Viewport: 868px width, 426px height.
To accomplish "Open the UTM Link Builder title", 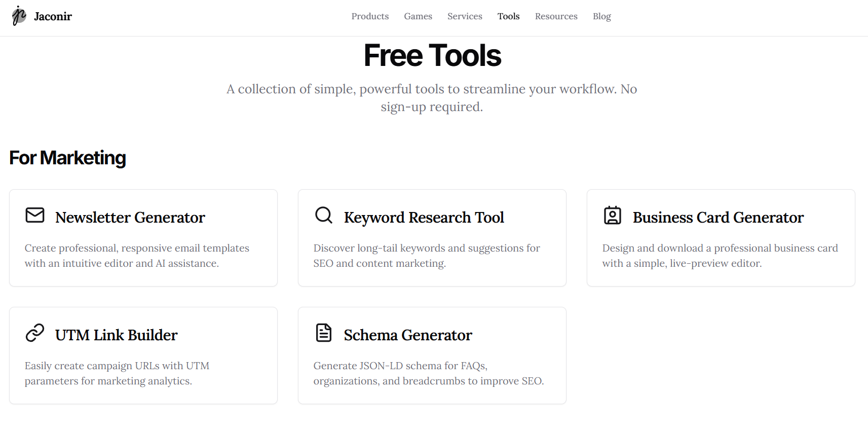I will point(116,335).
